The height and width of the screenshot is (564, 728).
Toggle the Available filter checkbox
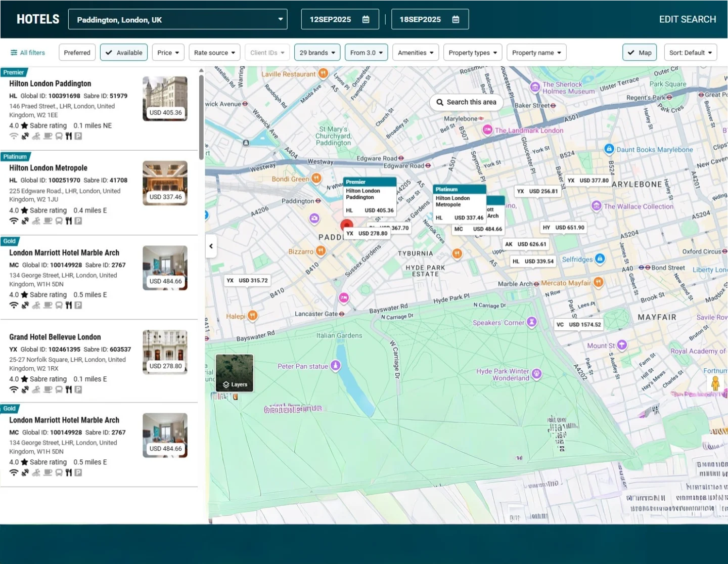[x=124, y=52]
